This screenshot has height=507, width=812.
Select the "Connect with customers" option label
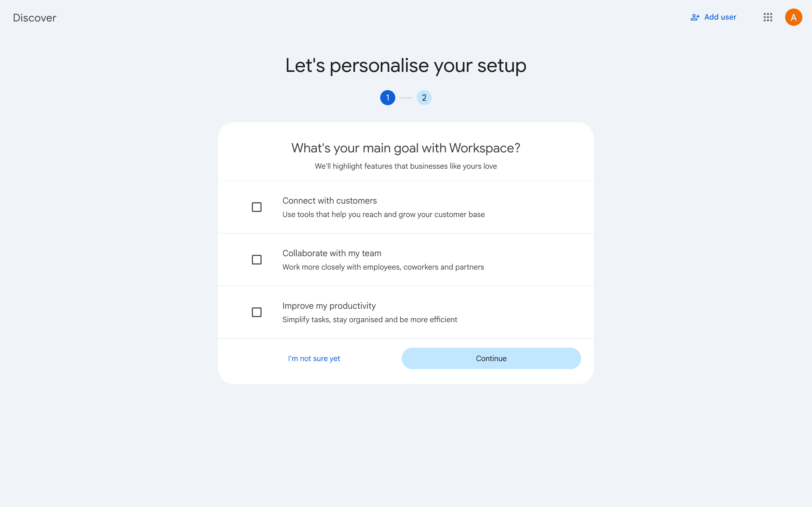pyautogui.click(x=329, y=201)
